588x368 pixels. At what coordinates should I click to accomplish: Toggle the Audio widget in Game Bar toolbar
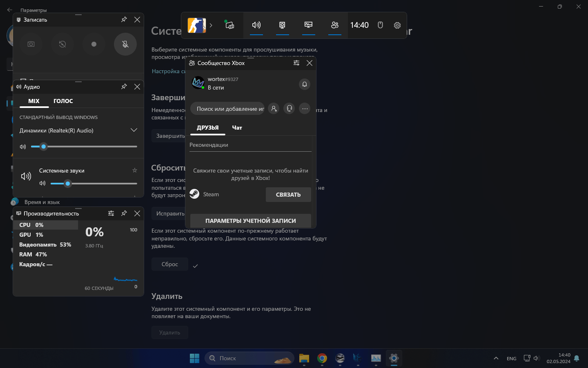[x=256, y=25]
